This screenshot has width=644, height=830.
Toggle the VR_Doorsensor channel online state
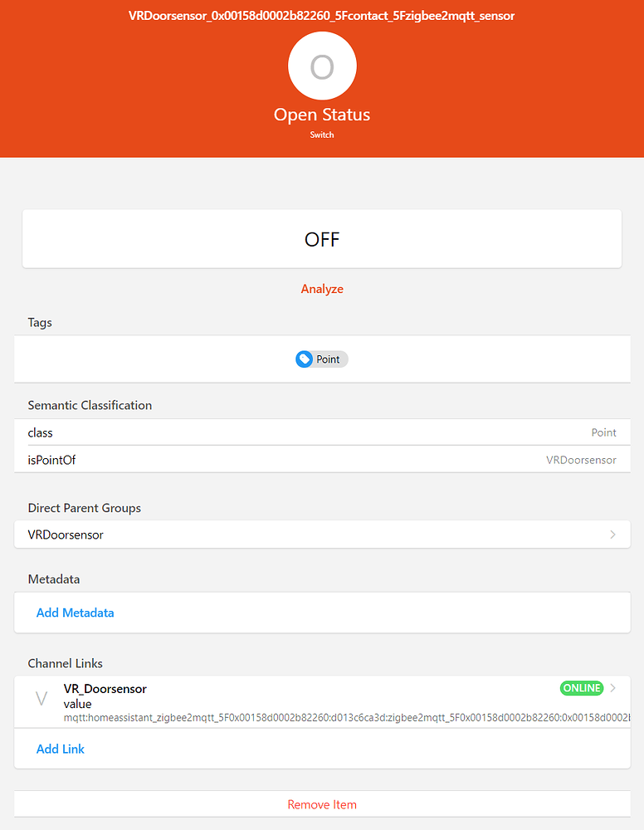coord(581,688)
